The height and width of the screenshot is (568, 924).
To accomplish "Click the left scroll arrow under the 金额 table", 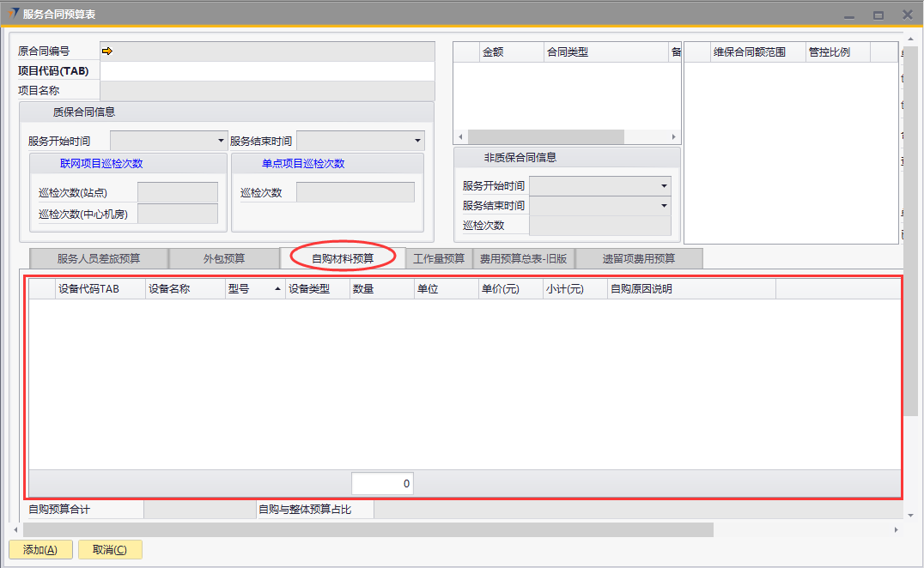I will 459,137.
